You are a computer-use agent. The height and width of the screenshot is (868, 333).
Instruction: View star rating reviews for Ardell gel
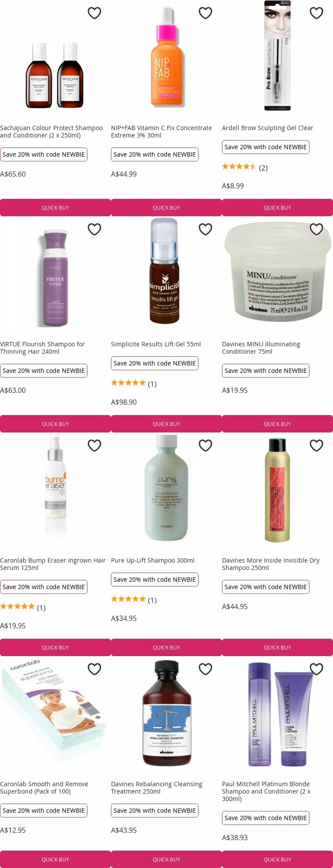[x=245, y=168]
